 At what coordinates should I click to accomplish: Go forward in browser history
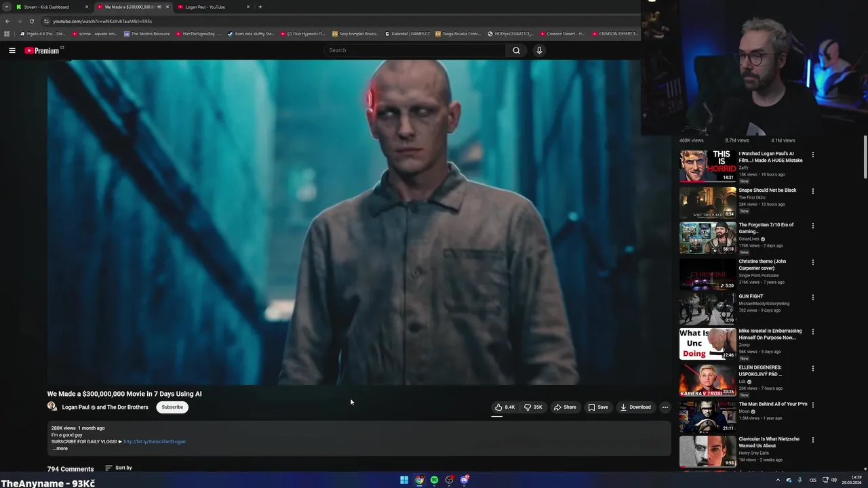coord(19,21)
